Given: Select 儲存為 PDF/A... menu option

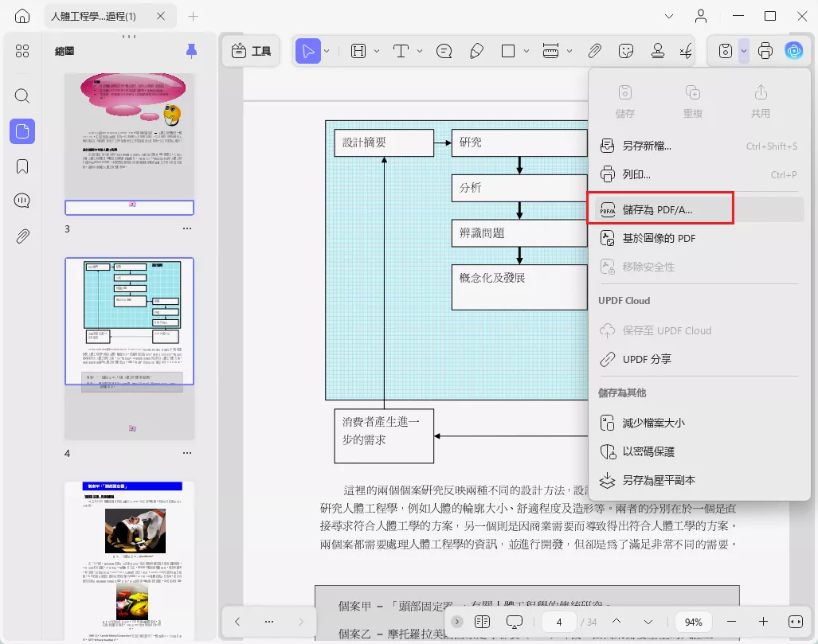Looking at the screenshot, I should pos(658,209).
